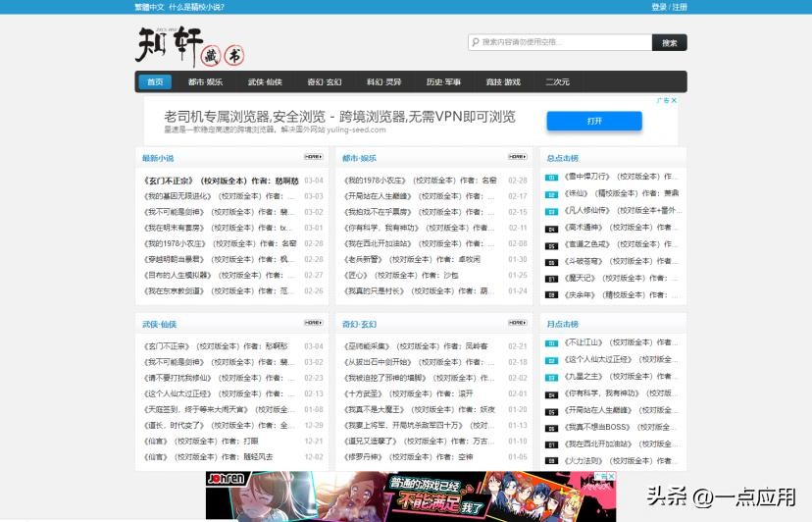Click MORE icon in 武侠·仙侠 section
The width and height of the screenshot is (812, 522).
coord(313,323)
